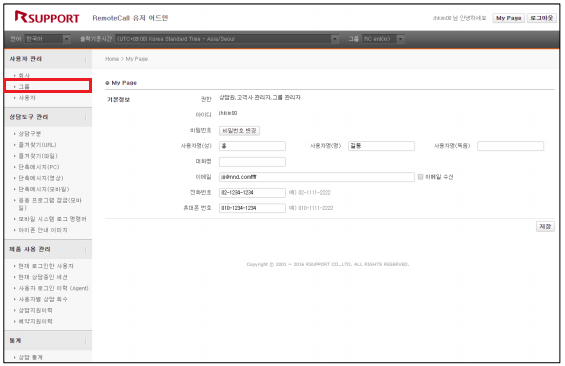The image size is (565, 366).
Task: Click the 기본정보 section label
Action: tap(119, 100)
